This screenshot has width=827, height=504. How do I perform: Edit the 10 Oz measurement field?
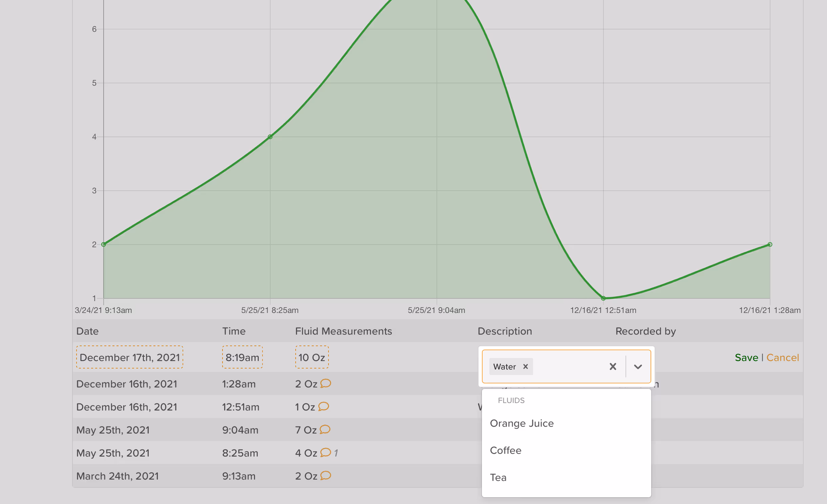[x=312, y=357]
